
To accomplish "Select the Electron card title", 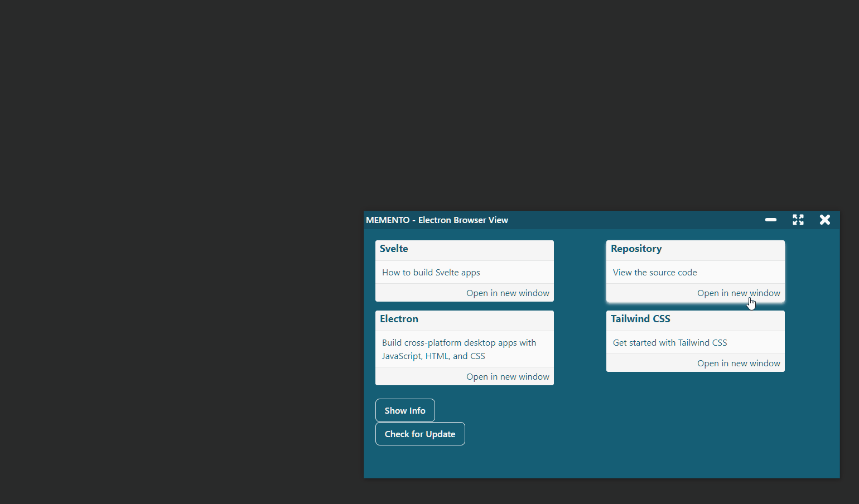I will point(399,319).
